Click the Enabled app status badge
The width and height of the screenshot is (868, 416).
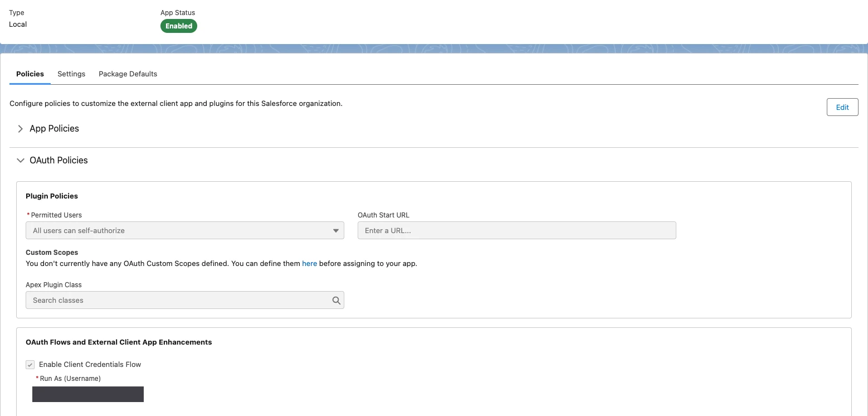point(179,26)
